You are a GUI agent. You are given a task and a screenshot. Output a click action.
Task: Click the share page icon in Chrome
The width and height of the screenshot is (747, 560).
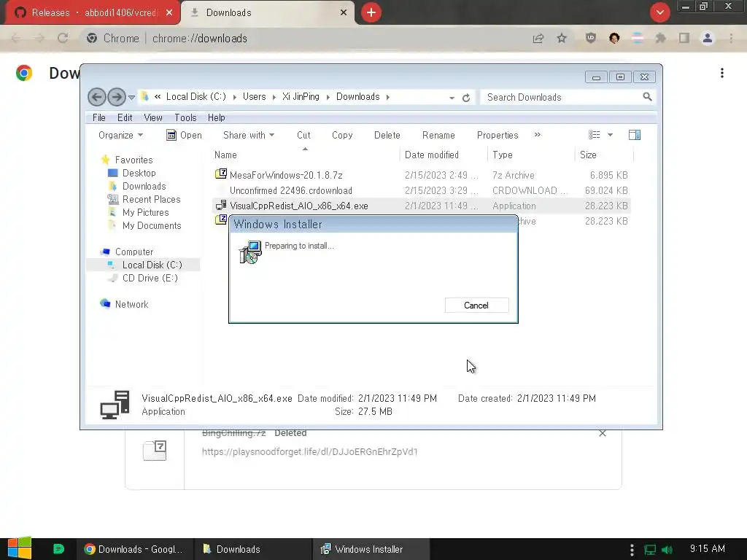coord(538,38)
